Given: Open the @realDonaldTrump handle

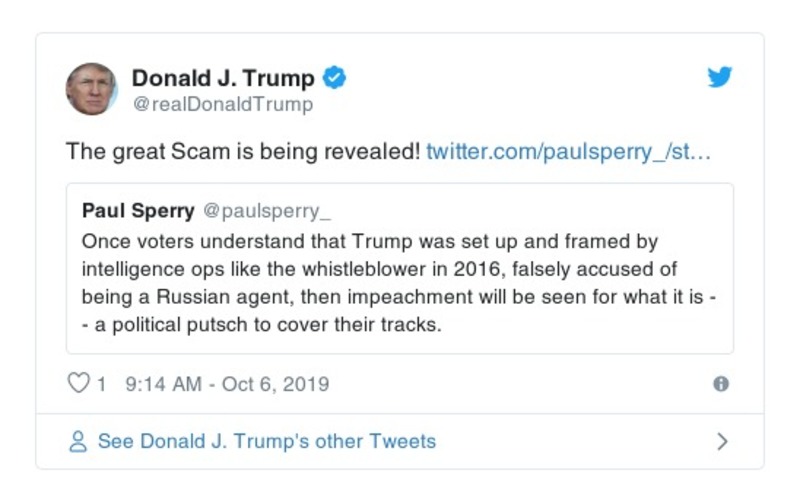Looking at the screenshot, I should [x=222, y=104].
